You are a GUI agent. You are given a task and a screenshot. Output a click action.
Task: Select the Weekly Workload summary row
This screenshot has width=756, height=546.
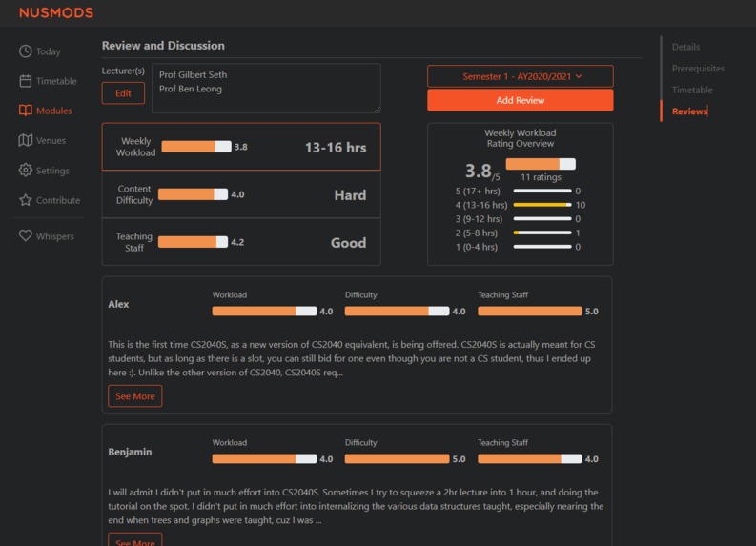(241, 147)
